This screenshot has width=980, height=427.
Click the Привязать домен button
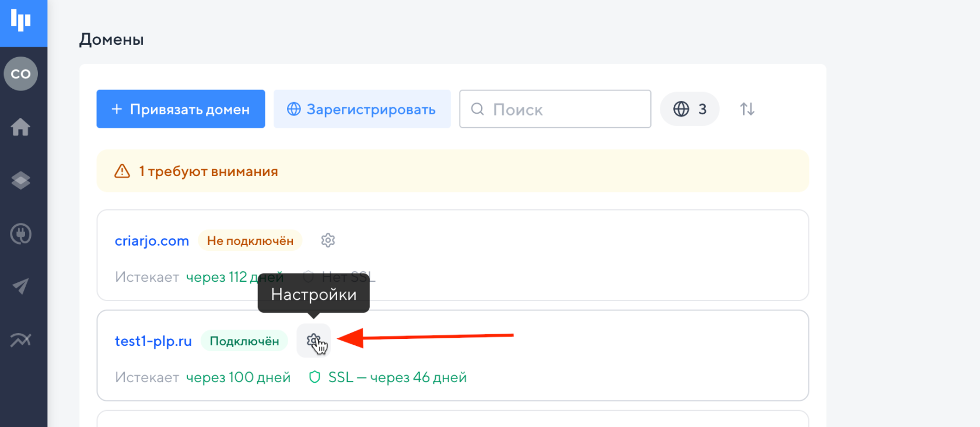click(181, 109)
